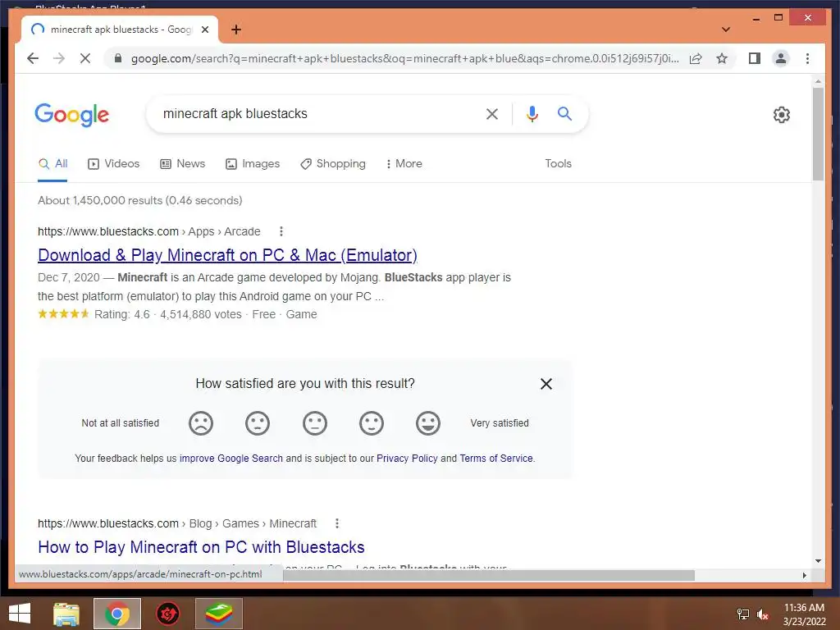The width and height of the screenshot is (840, 630).
Task: Go back to the previous page
Action: click(x=33, y=58)
